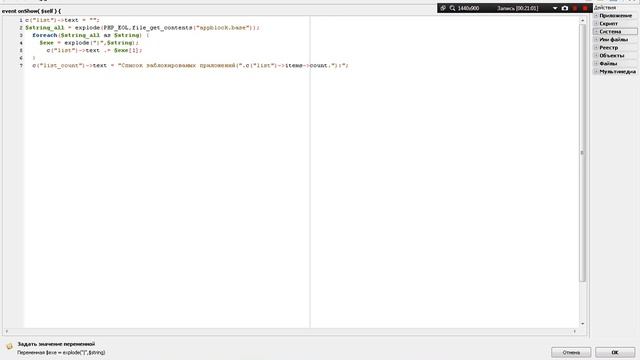Viewport: 640px width, 360px height.
Task: Click the crosshair region-select icon in recorder bar
Action: 443,8
